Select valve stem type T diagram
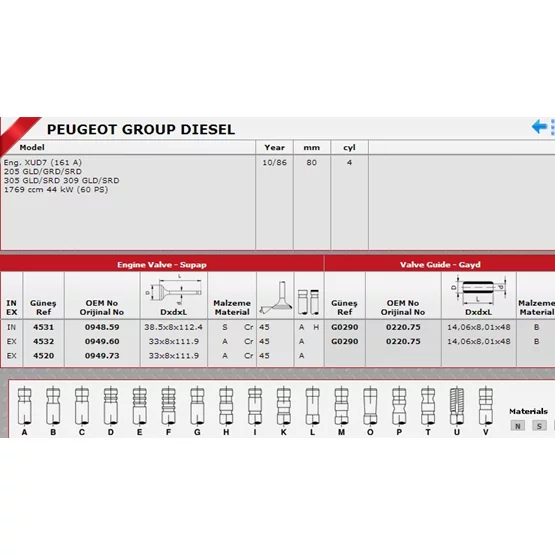555x555 pixels. pos(428,406)
